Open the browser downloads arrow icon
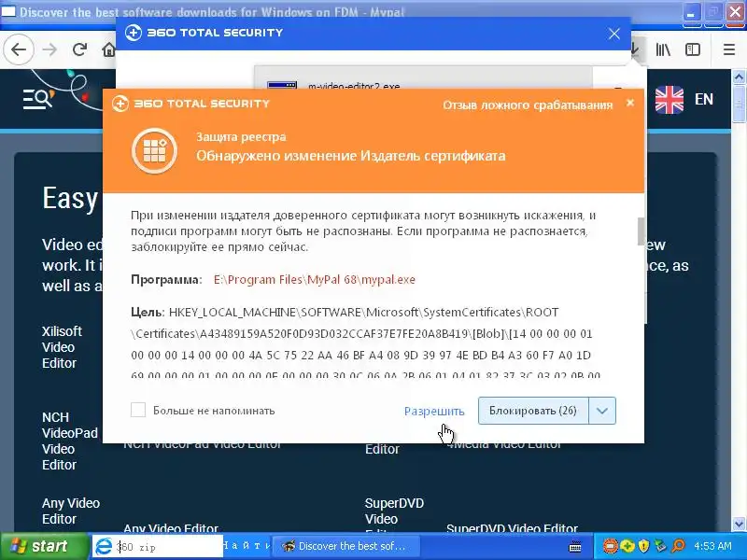The image size is (747, 560). pyautogui.click(x=636, y=49)
